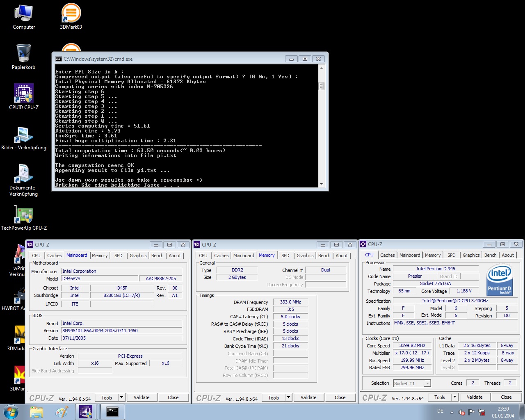Viewport: 525px width, 420px height.
Task: Open the Computer desktop icon
Action: tap(24, 17)
